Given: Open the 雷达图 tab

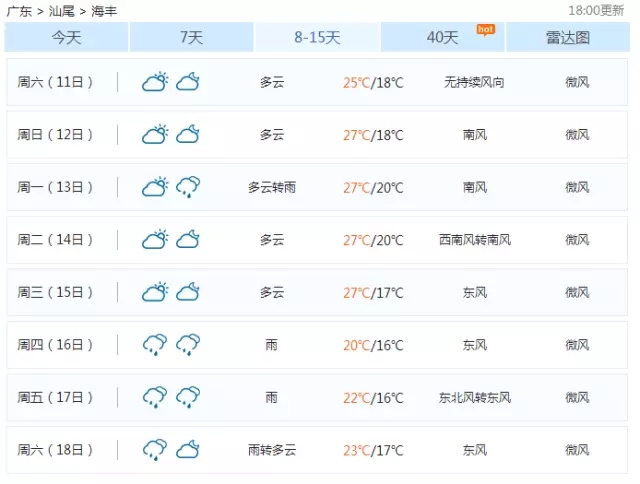Looking at the screenshot, I should click(x=567, y=37).
